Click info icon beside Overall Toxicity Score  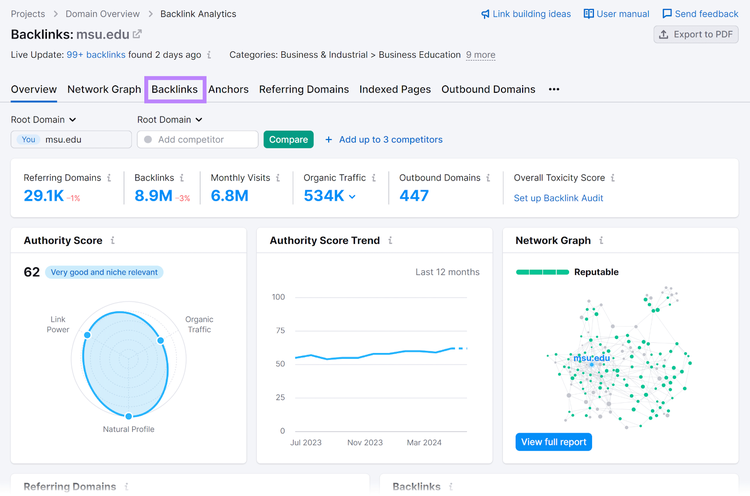pyautogui.click(x=613, y=177)
